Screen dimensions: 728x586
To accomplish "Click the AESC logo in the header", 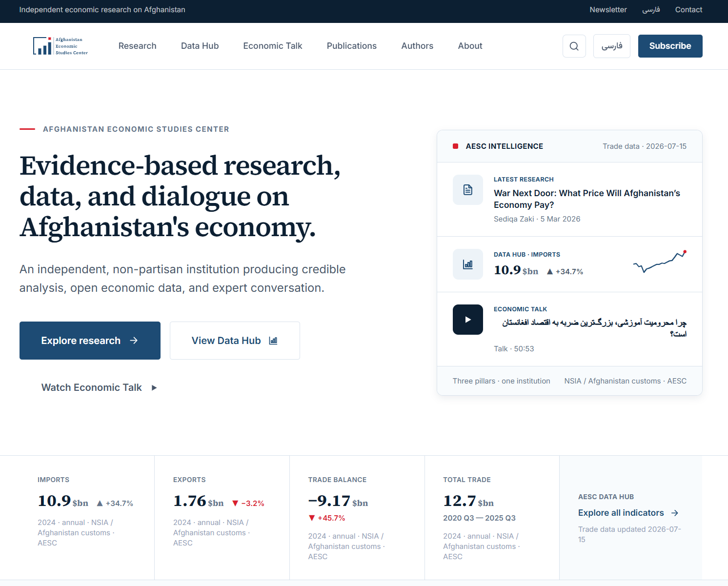I will click(x=61, y=46).
